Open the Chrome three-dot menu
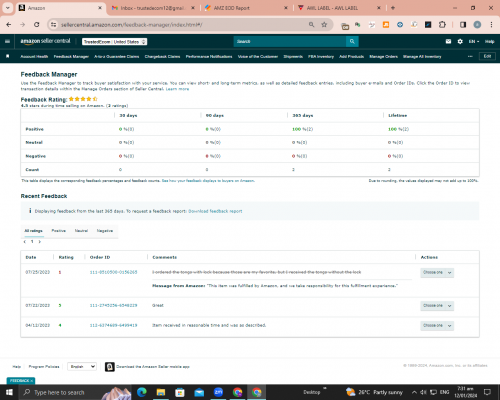The height and width of the screenshot is (400, 500). [491, 25]
